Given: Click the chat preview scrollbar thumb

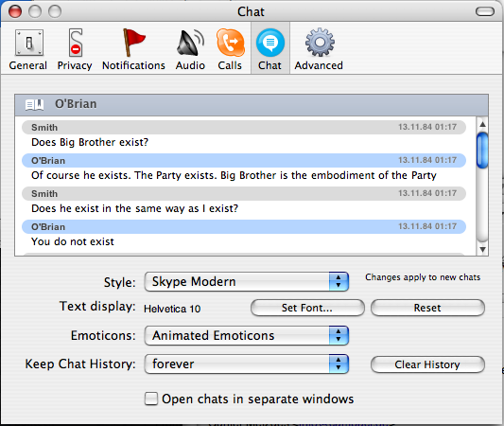Looking at the screenshot, I should (482, 151).
